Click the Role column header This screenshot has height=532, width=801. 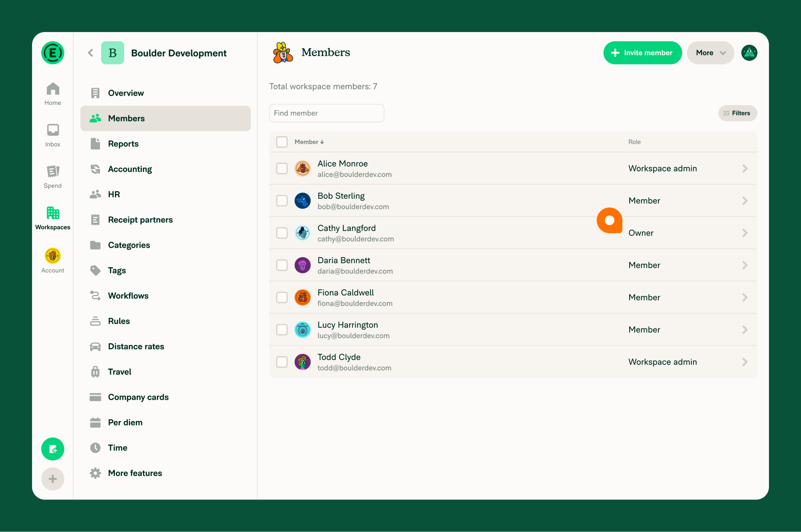click(x=634, y=142)
